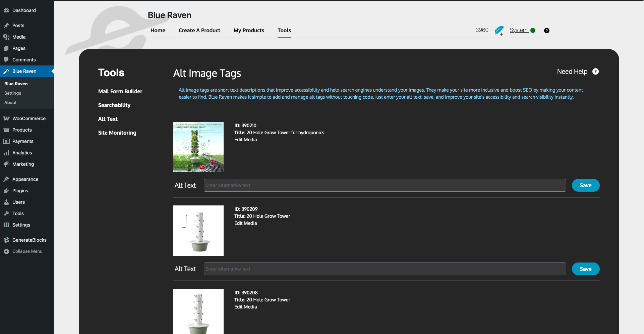
Task: Open the Create A Product tab
Action: [x=199, y=31]
